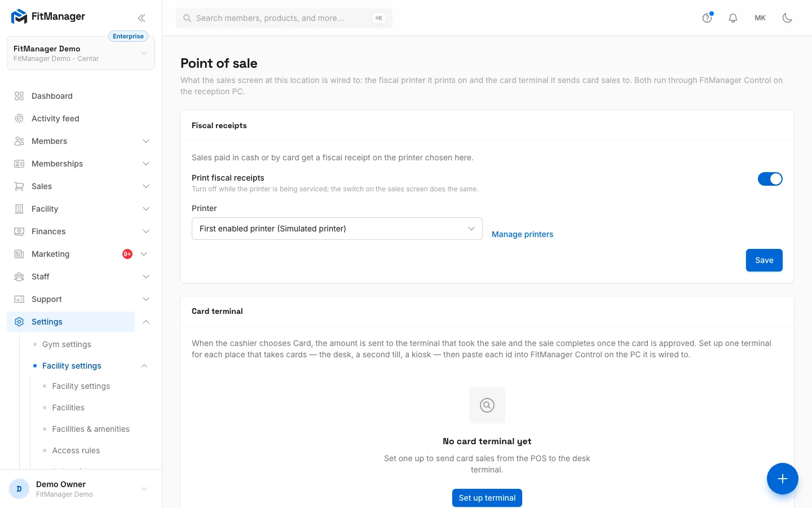
Task: Switch to dark mode moon icon
Action: coord(787,18)
